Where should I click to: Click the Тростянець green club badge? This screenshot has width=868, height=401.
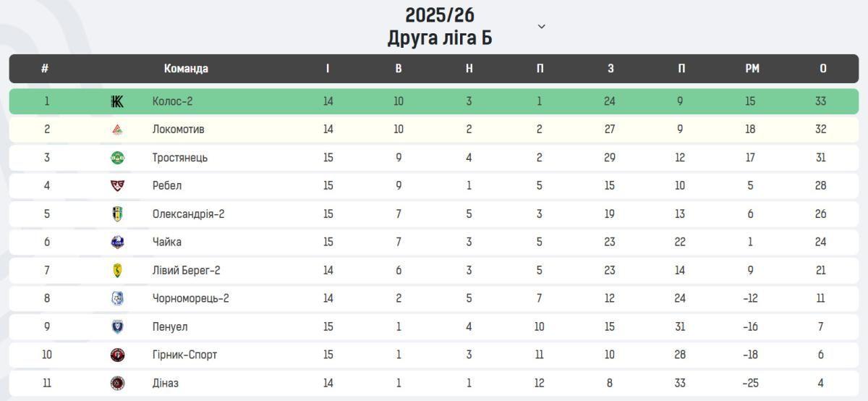pos(117,158)
